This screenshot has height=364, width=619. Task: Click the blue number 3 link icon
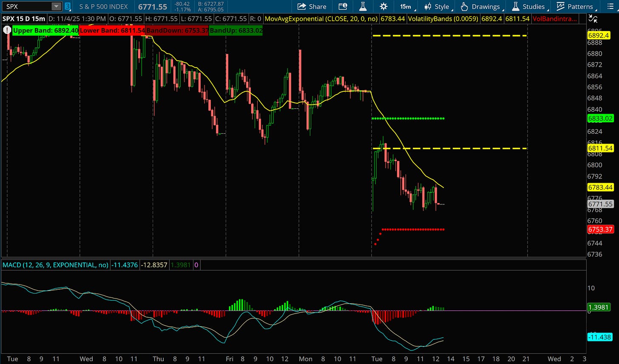pyautogui.click(x=67, y=6)
